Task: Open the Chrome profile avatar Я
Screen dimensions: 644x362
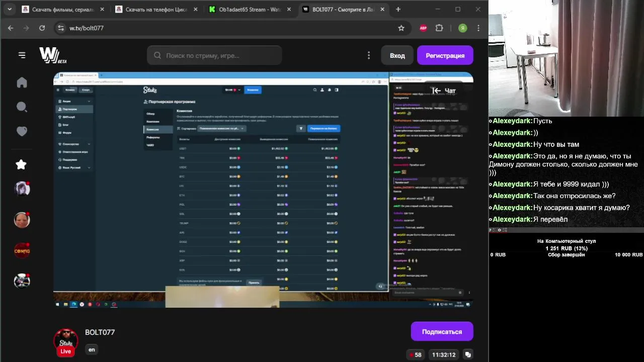Action: [x=462, y=28]
